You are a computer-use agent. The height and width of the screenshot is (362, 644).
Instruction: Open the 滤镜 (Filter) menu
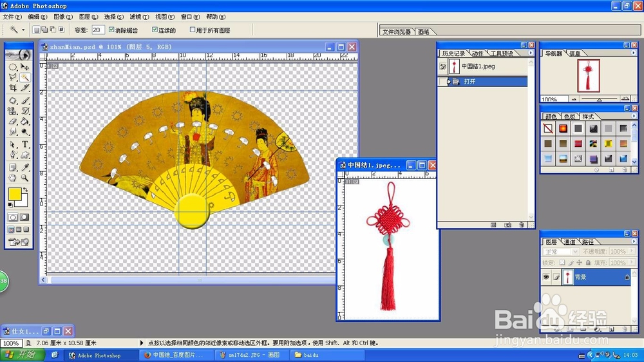[139, 17]
